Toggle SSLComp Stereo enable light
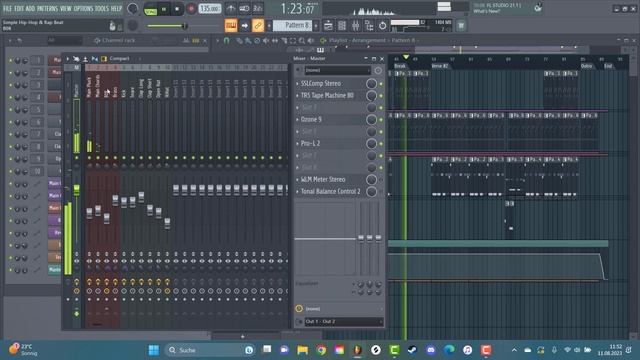This screenshot has height=360, width=640. point(381,84)
